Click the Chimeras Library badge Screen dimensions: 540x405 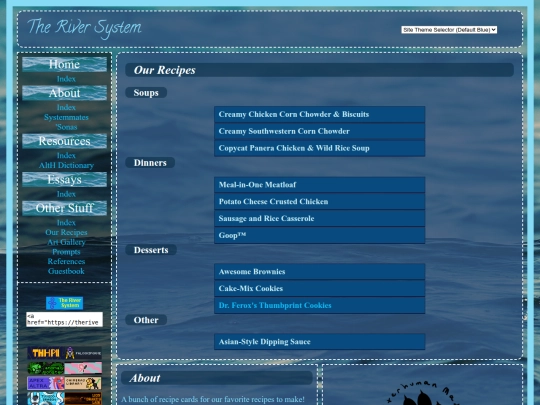pos(83,383)
